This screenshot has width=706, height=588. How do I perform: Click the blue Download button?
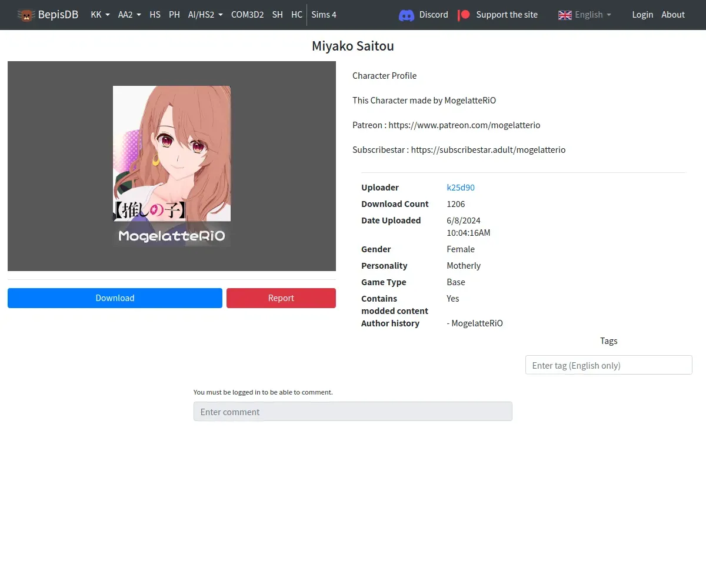click(115, 298)
